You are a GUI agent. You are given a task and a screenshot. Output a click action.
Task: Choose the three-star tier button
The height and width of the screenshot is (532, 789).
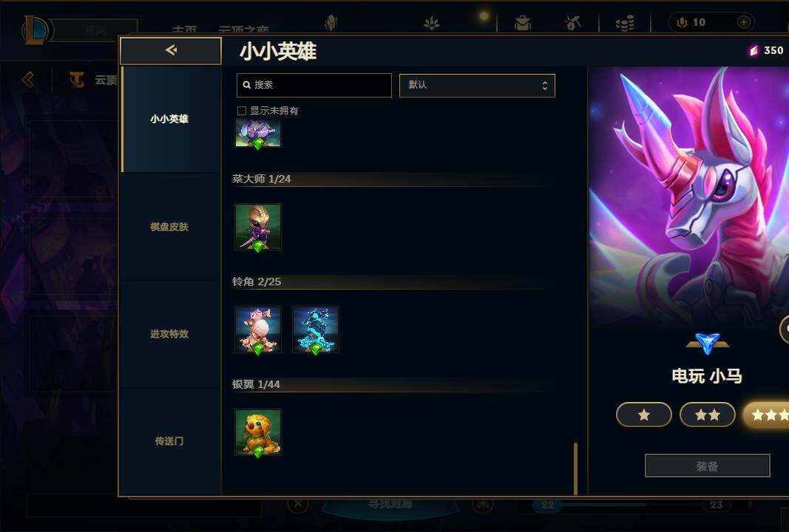click(x=766, y=415)
